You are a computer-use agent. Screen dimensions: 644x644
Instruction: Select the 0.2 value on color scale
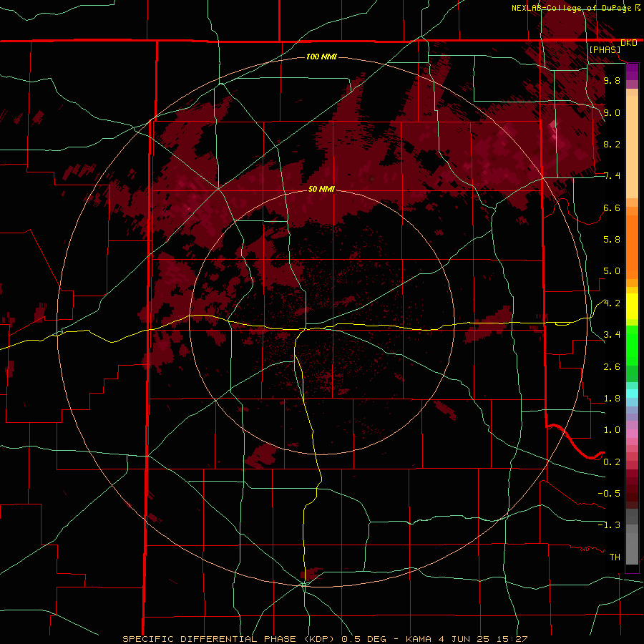coord(612,462)
